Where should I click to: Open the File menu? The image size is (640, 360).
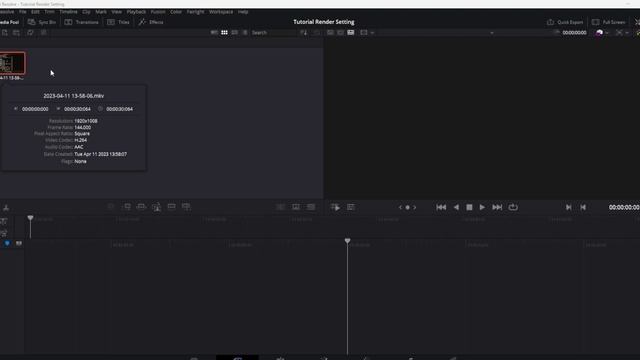click(23, 12)
